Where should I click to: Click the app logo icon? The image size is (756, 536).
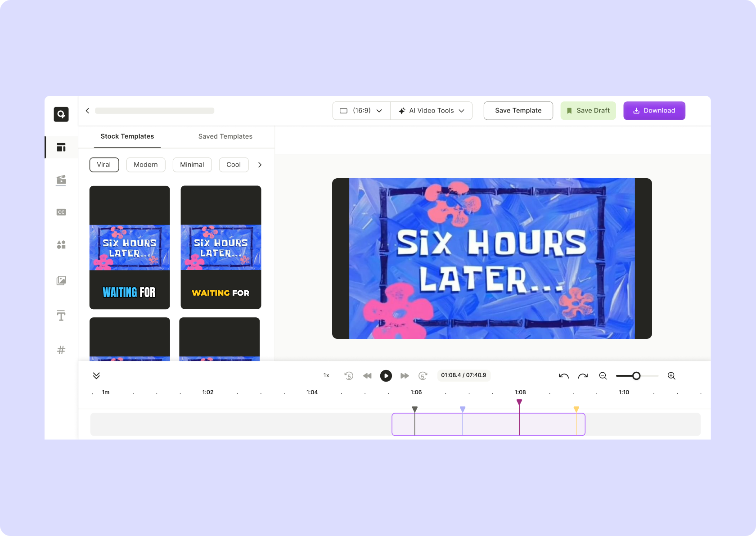click(61, 114)
